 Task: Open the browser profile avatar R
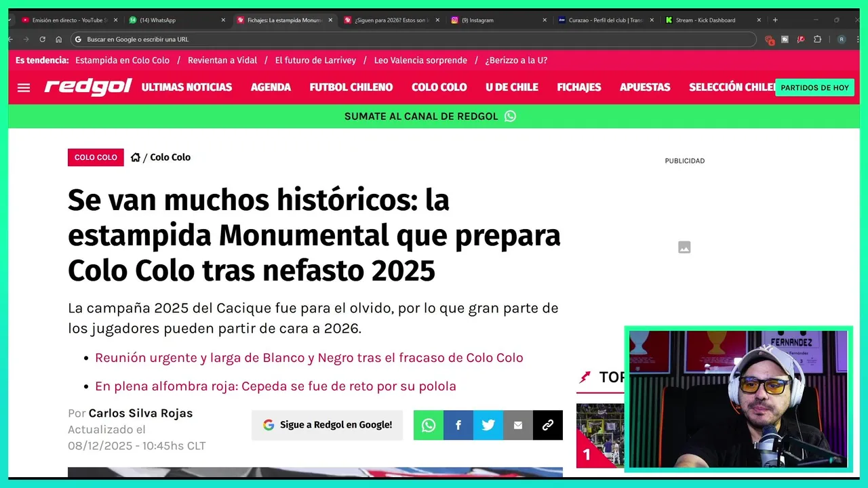[842, 39]
